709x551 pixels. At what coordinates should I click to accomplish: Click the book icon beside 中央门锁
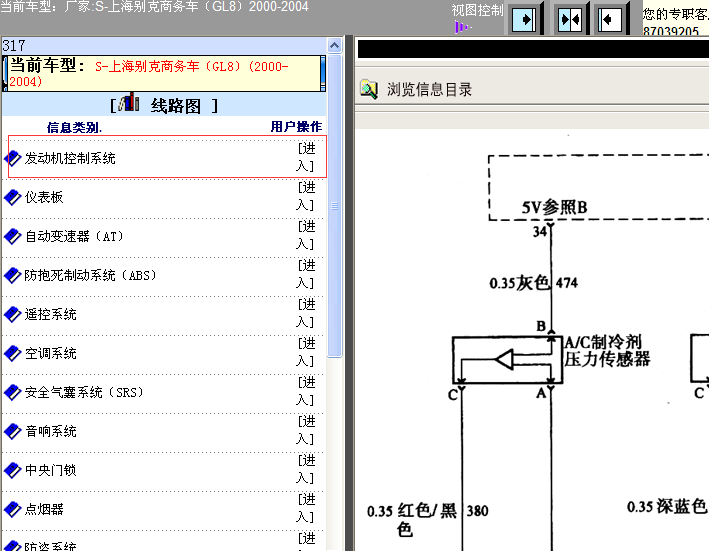point(13,470)
